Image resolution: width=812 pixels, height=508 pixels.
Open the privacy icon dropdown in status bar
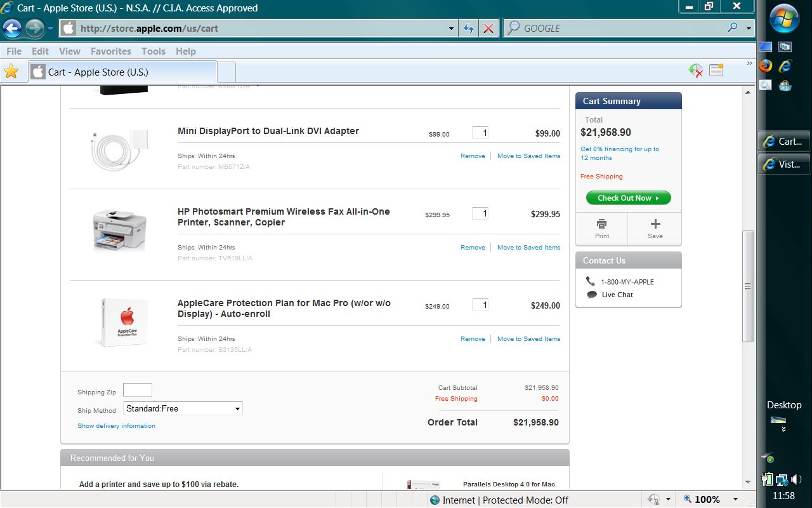[x=668, y=500]
